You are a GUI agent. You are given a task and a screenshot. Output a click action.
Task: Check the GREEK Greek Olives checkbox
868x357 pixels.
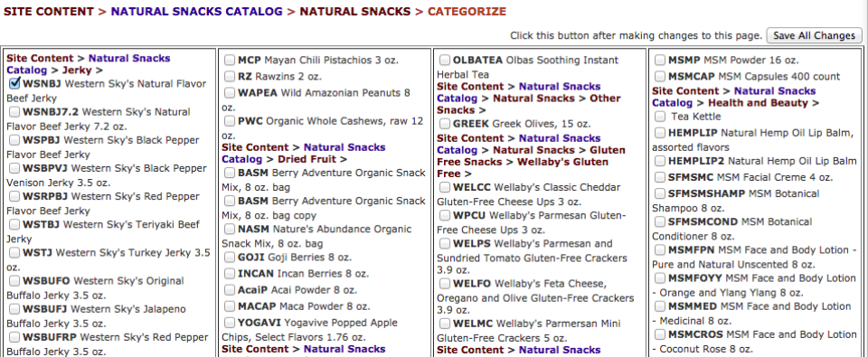(445, 124)
